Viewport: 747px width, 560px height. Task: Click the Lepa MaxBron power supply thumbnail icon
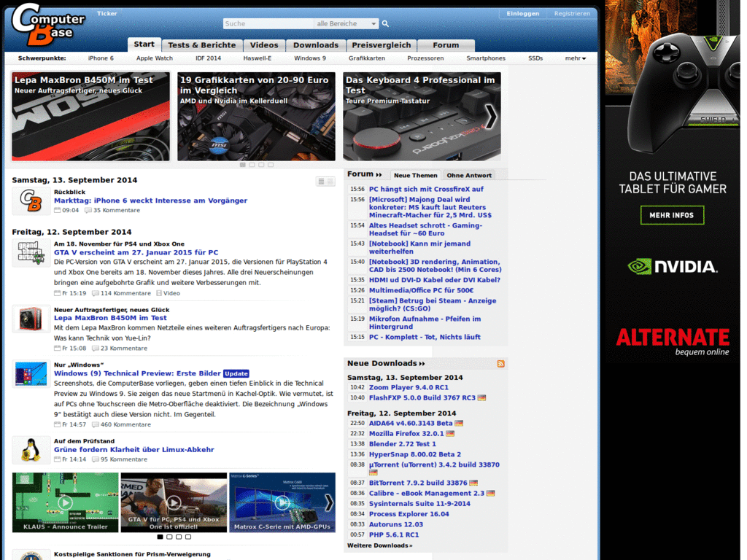pyautogui.click(x=31, y=319)
